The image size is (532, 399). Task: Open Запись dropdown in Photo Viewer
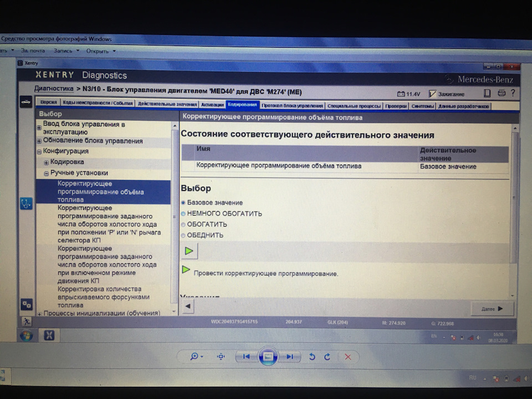click(66, 50)
